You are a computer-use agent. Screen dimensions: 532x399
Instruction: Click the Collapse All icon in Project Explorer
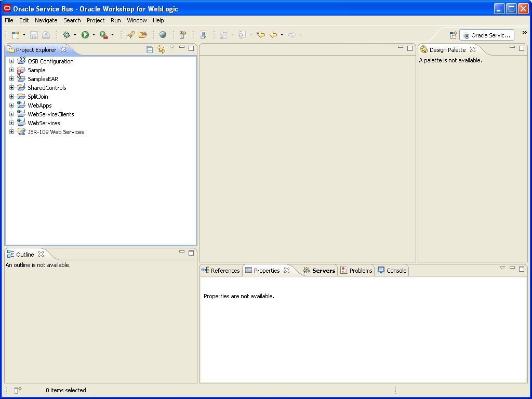tap(149, 48)
